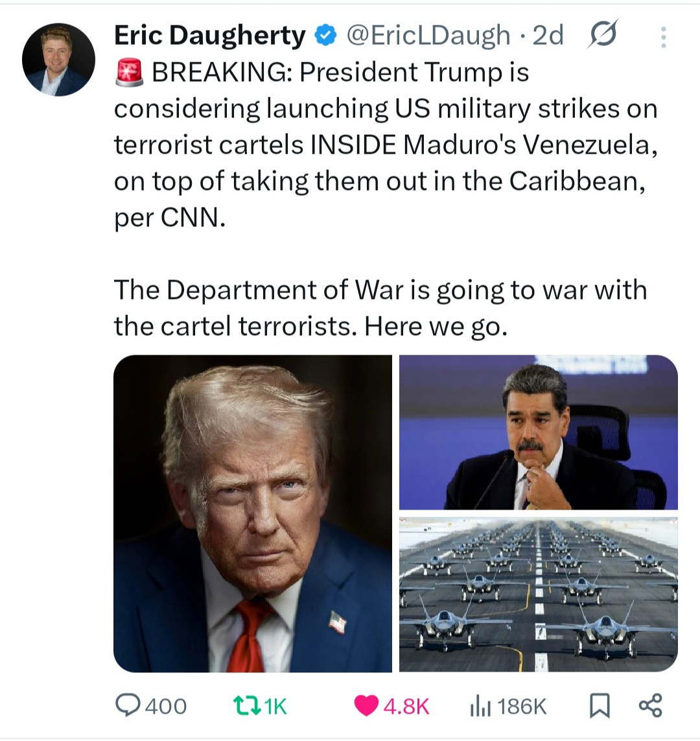Toggle the bookmark icon
Viewport: 700px width, 741px height.
[x=600, y=706]
